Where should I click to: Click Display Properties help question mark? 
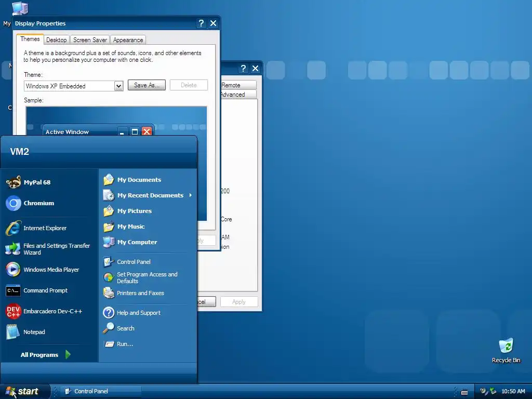[201, 23]
